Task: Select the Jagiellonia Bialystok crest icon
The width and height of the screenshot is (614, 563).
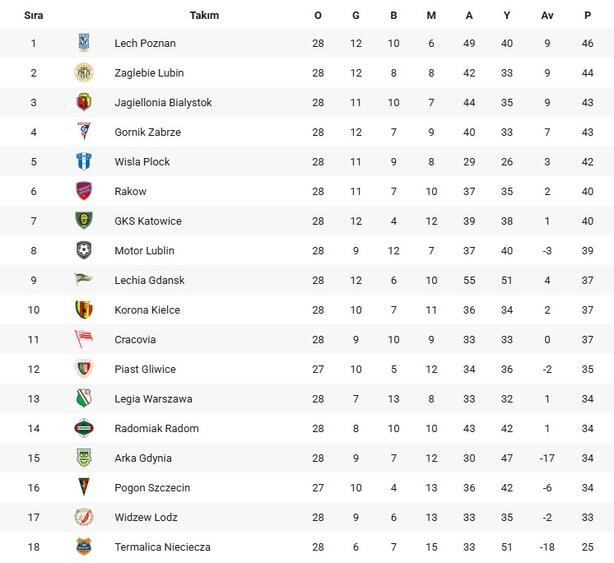Action: click(x=84, y=102)
